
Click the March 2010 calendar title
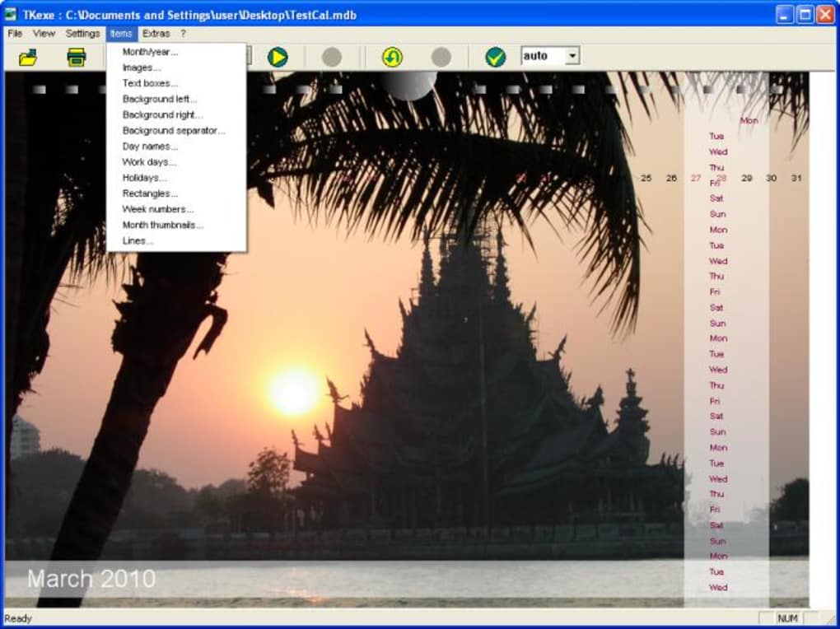coord(91,579)
